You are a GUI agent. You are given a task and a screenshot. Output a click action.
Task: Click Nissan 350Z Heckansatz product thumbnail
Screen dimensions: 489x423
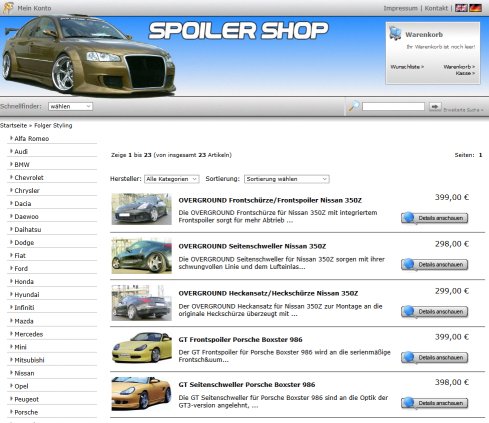point(142,303)
